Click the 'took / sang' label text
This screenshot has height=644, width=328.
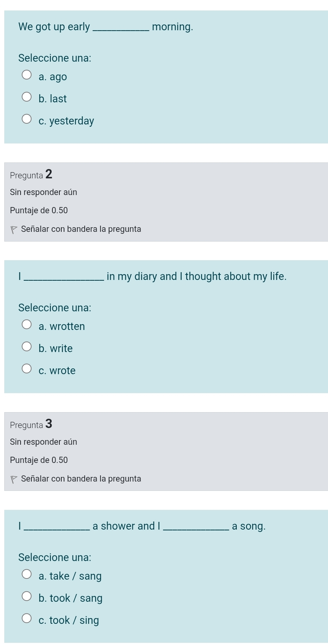coord(76,598)
